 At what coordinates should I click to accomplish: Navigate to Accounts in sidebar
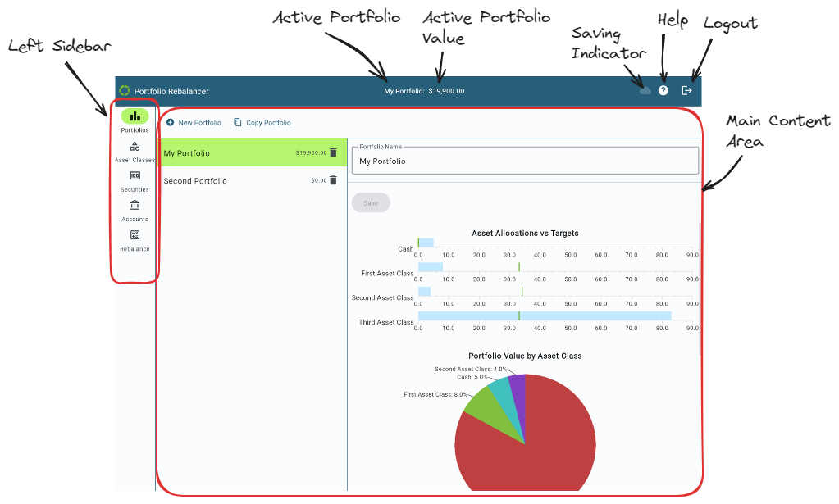click(135, 205)
